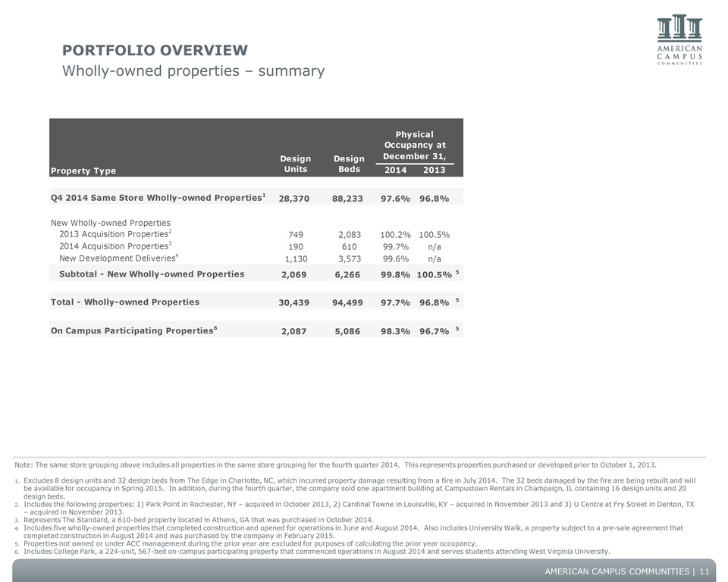The width and height of the screenshot is (728, 582).
Task: Select the 2,083 design beds value
Action: 349,235
